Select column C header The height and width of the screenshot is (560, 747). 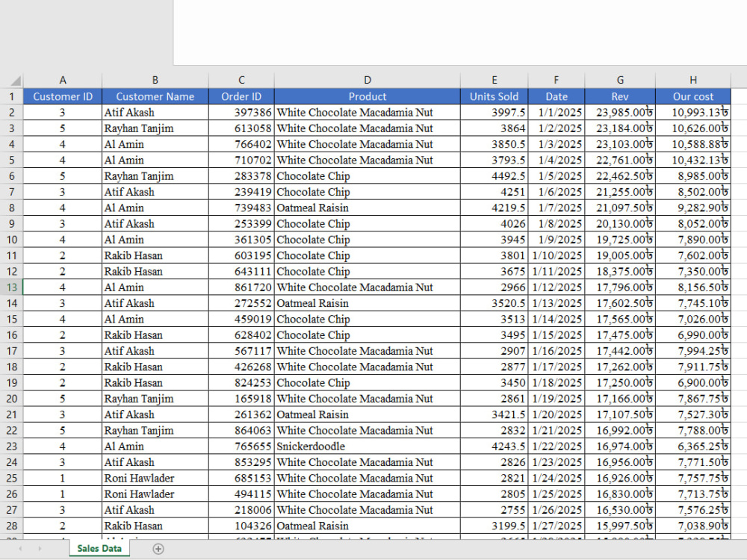point(241,80)
